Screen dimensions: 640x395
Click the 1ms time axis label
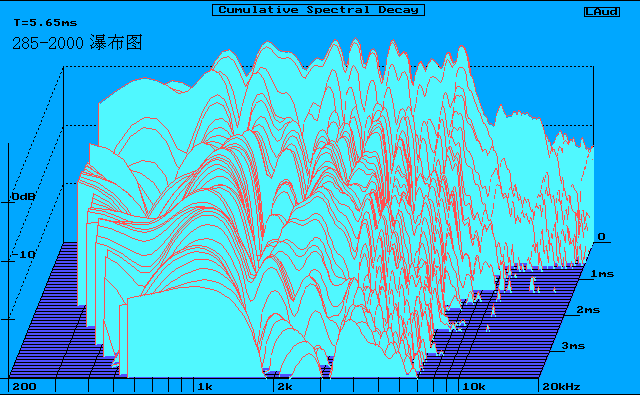602,274
